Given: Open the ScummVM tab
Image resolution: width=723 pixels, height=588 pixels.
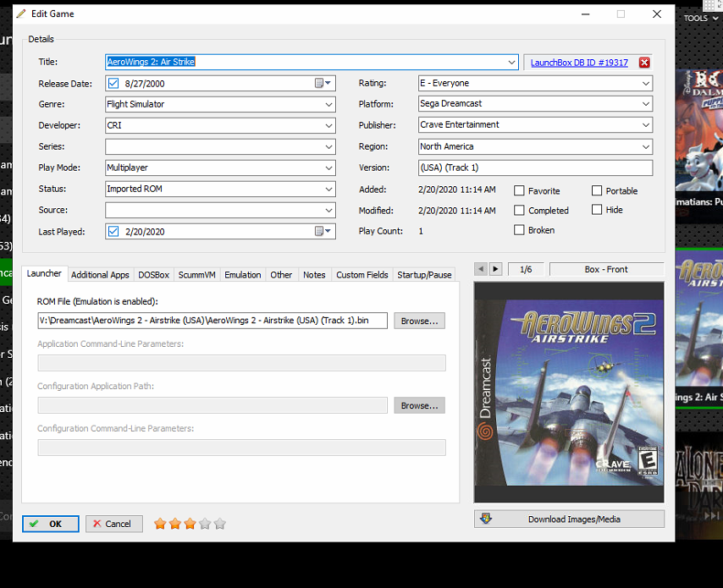Looking at the screenshot, I should coord(197,275).
